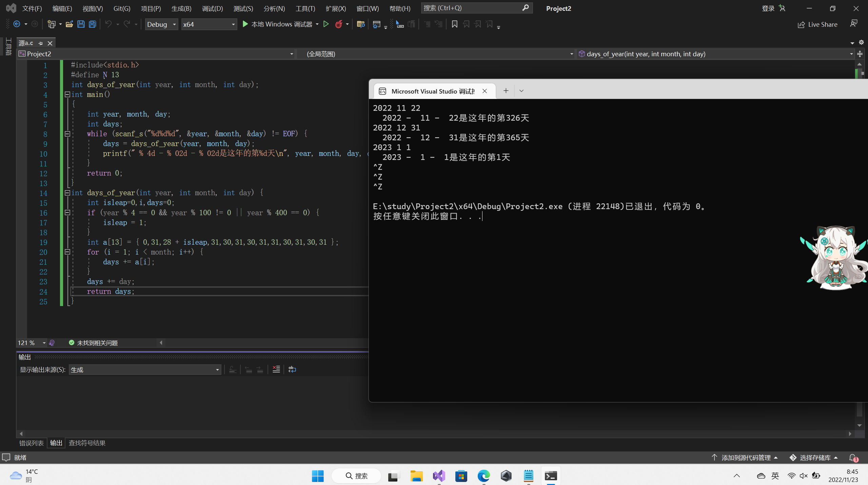Pin the 源a.c tab

(41, 43)
